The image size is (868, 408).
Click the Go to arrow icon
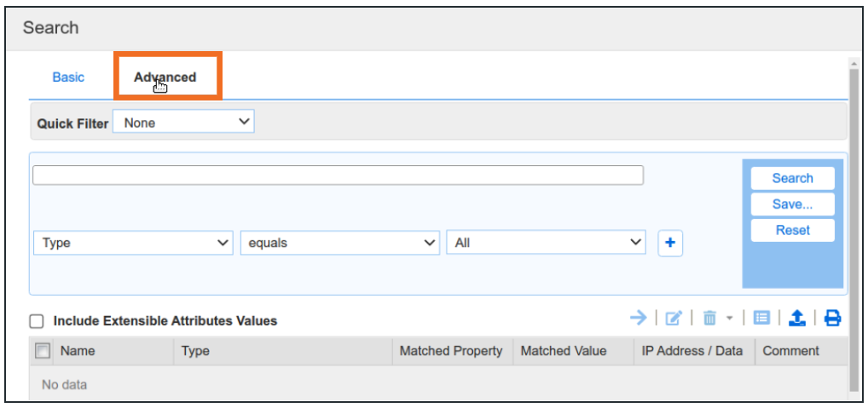[x=638, y=318]
